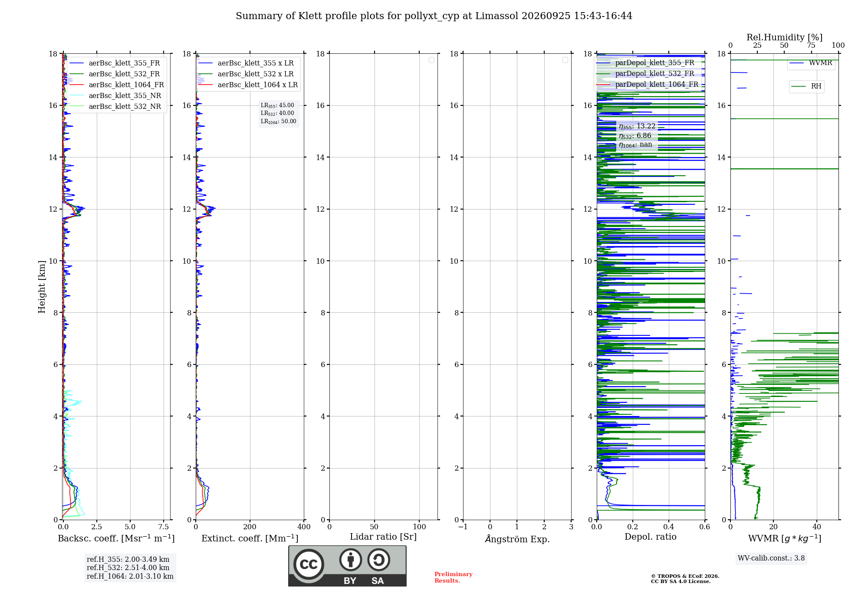
Task: Click the red Preliminary Results notice
Action: 454,577
